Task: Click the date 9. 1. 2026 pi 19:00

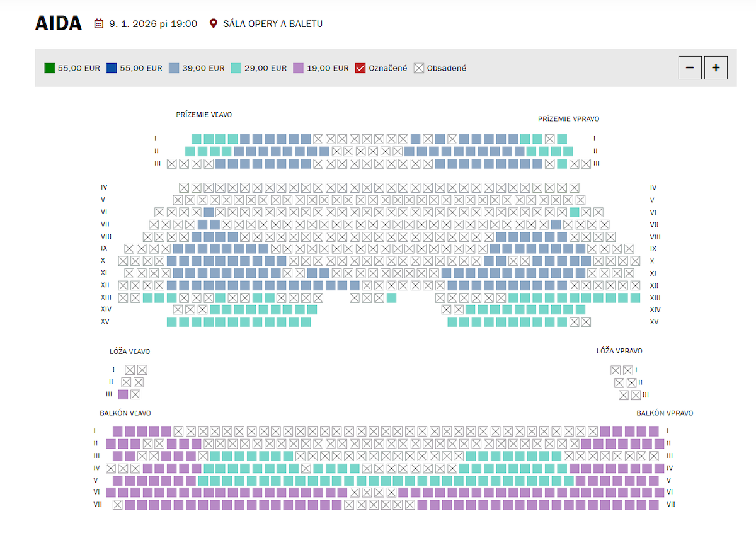Action: pos(153,24)
